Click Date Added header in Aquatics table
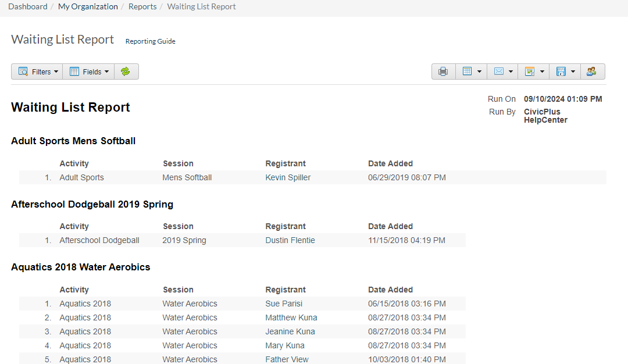 click(391, 290)
